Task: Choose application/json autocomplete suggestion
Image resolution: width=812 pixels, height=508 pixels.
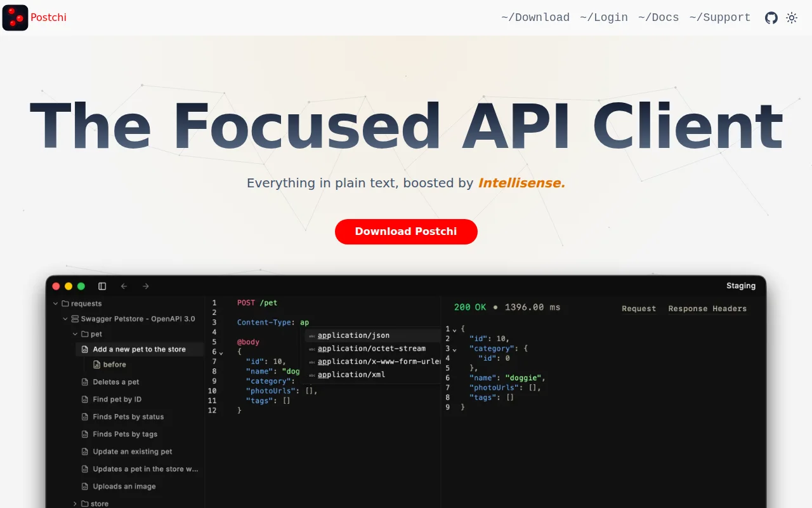Action: pos(373,335)
